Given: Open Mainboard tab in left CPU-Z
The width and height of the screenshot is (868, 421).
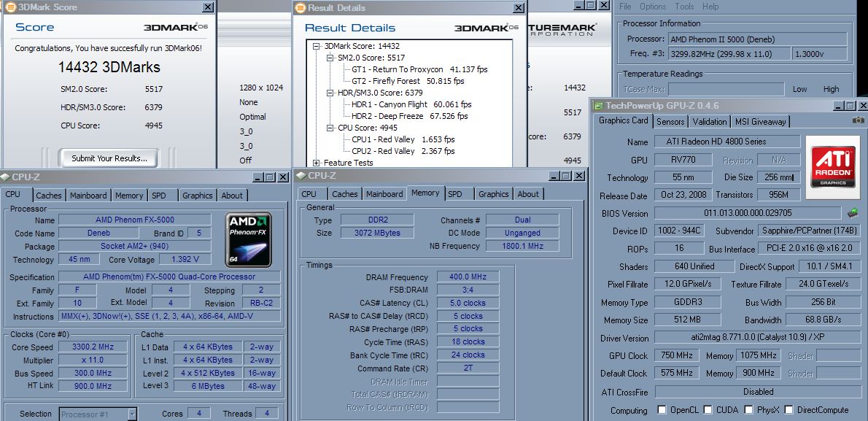Looking at the screenshot, I should click(88, 196).
